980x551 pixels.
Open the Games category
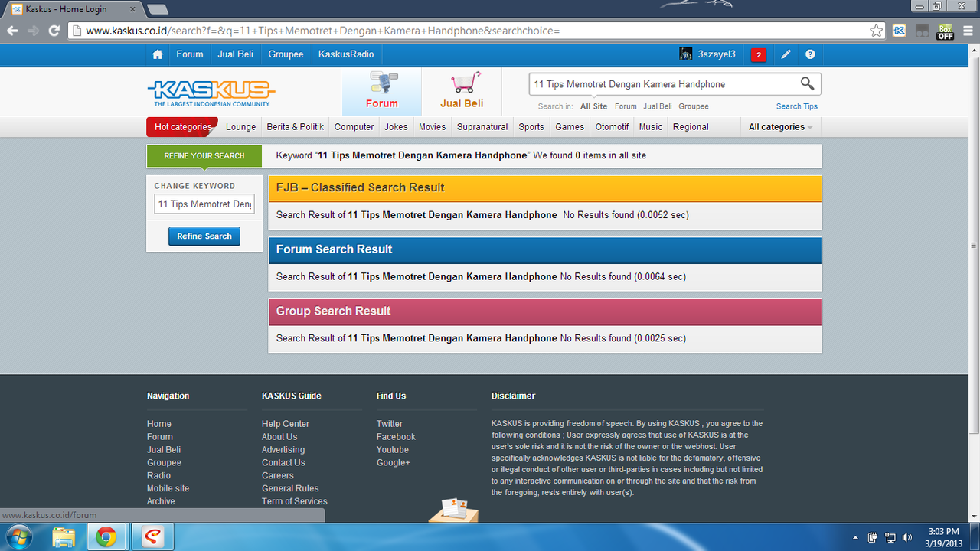click(570, 127)
